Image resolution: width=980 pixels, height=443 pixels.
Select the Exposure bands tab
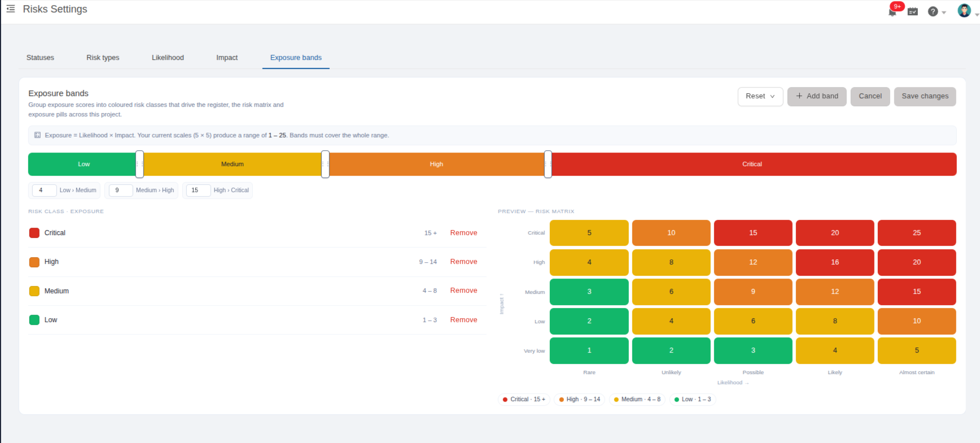pyautogui.click(x=296, y=58)
